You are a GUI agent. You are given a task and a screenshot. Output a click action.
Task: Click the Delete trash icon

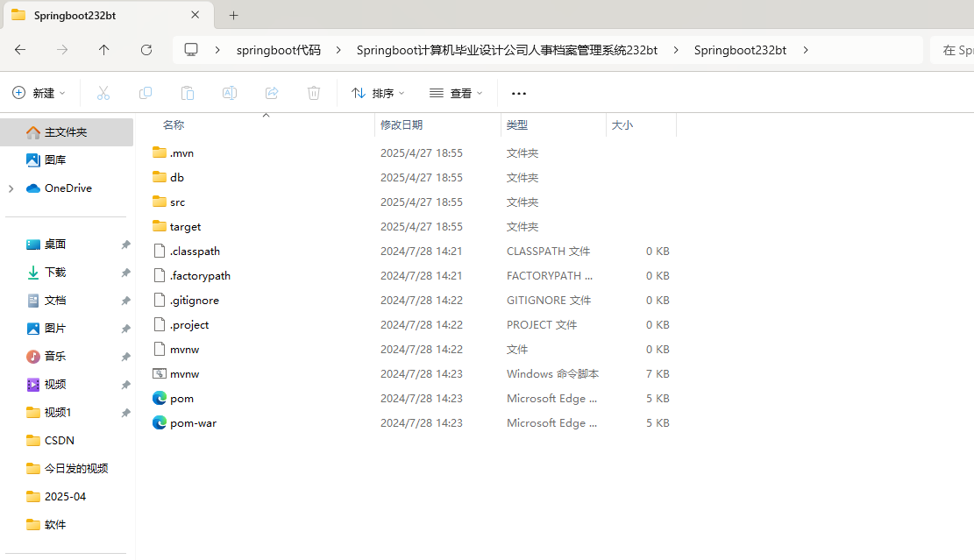[x=314, y=93]
